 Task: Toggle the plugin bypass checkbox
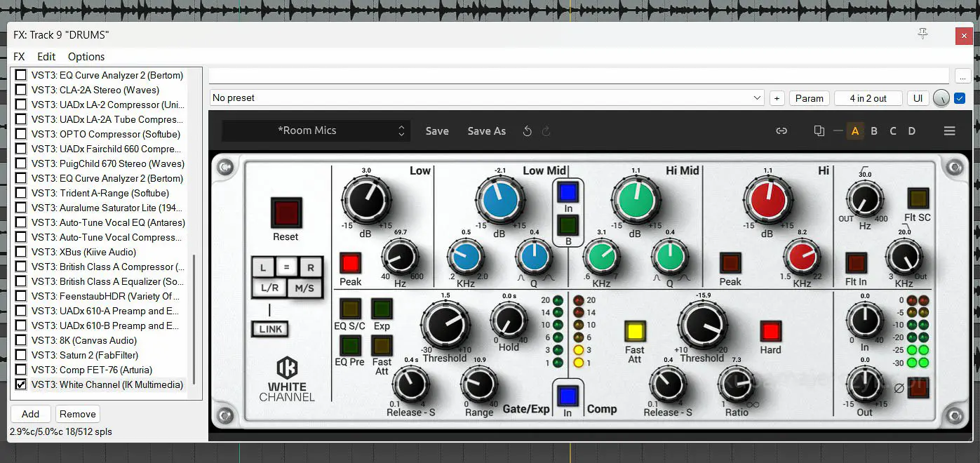coord(960,98)
